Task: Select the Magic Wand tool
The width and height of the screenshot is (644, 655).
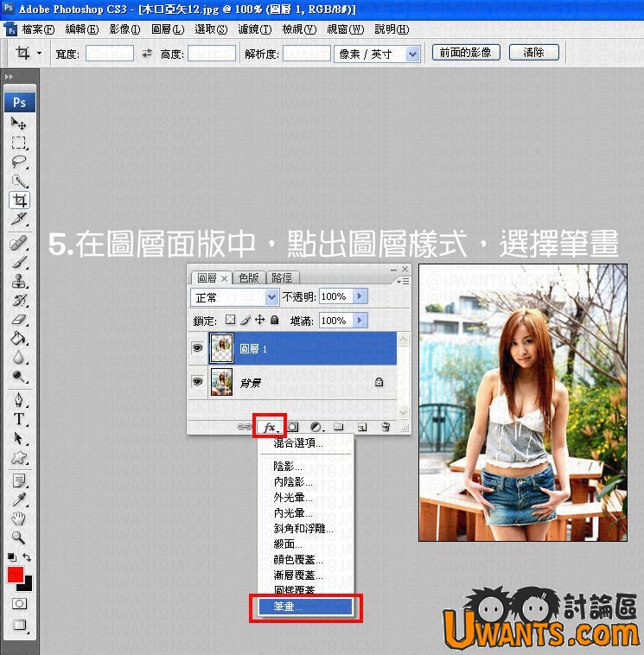Action: point(18,181)
